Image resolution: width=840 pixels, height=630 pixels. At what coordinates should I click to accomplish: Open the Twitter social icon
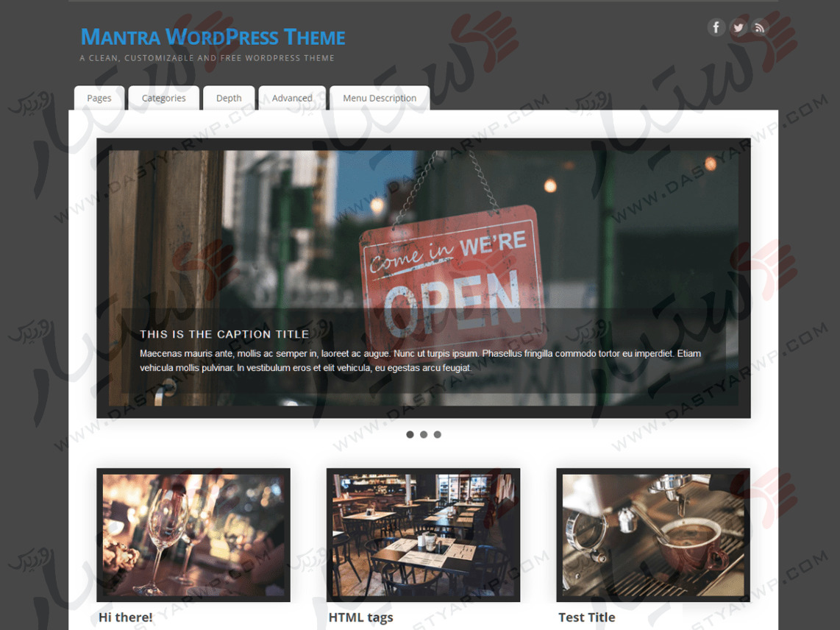tap(738, 27)
